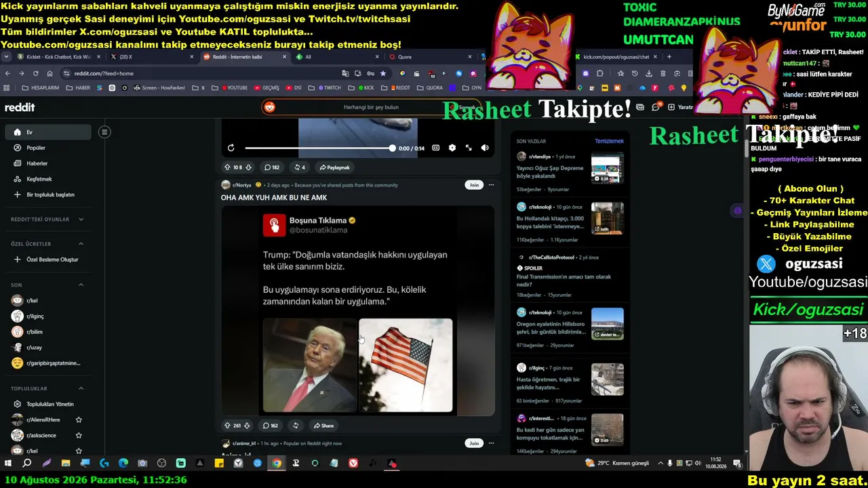This screenshot has width=868, height=488.
Task: Switch to the Kicklet browser tab
Action: [x=59, y=57]
